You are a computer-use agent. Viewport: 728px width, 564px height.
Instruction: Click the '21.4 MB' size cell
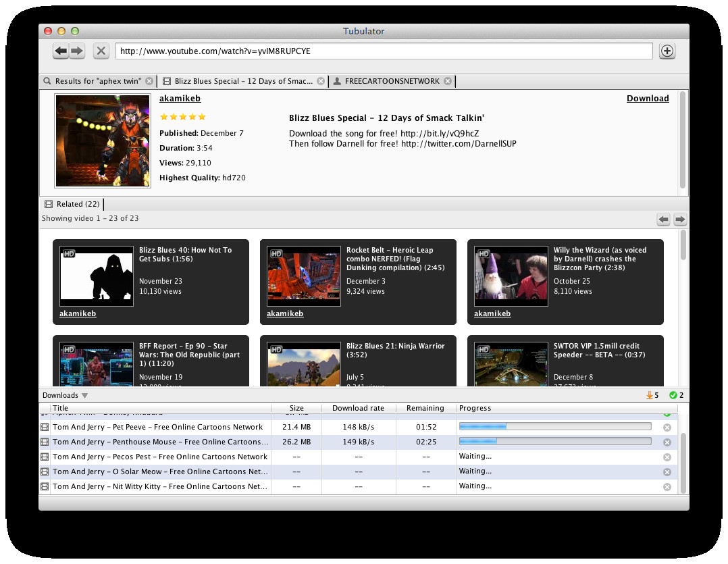click(296, 427)
